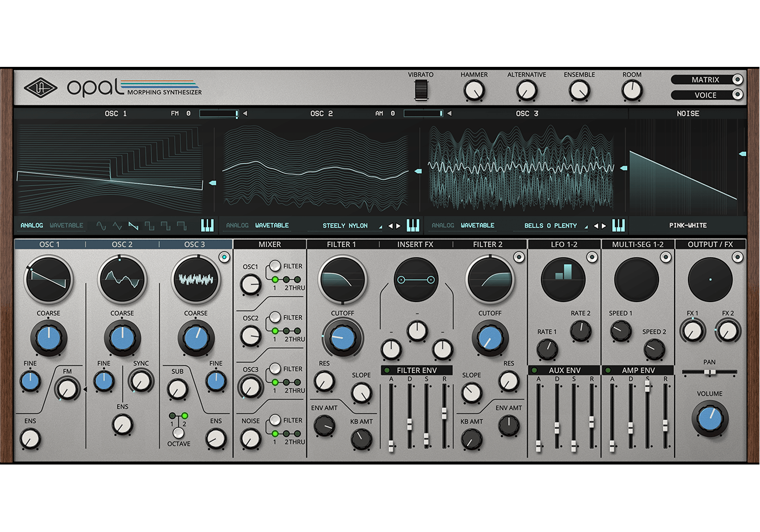
Task: Click the Filter 1 CUTOFF knob
Action: click(343, 338)
